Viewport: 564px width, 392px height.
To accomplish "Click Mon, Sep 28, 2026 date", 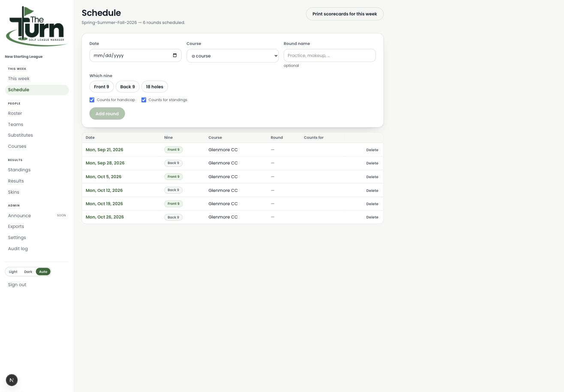I will point(105,163).
